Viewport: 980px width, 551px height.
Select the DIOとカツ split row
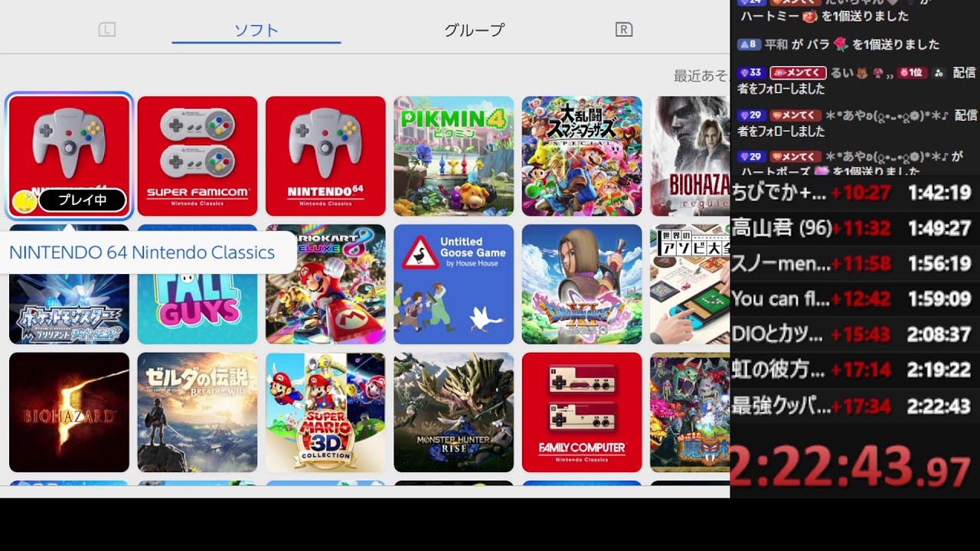point(854,334)
